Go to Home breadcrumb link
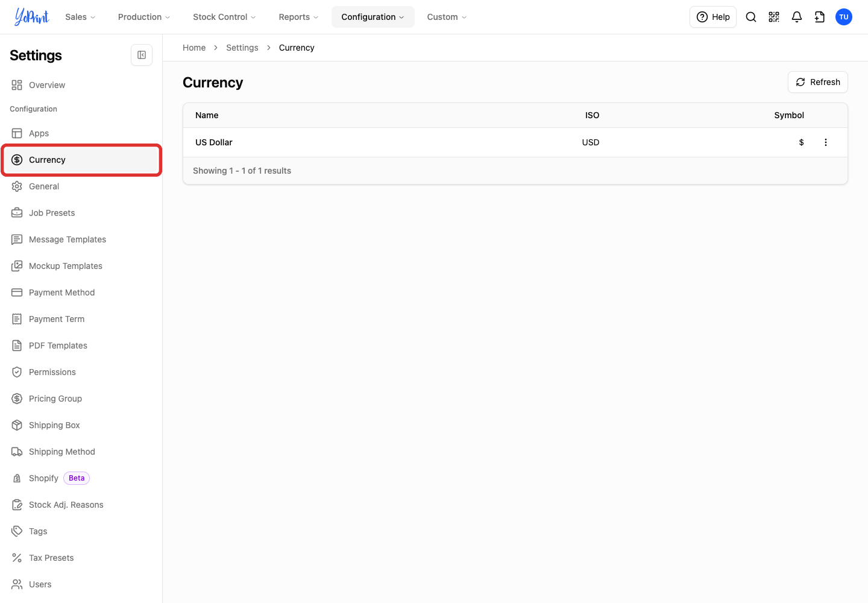 tap(194, 48)
